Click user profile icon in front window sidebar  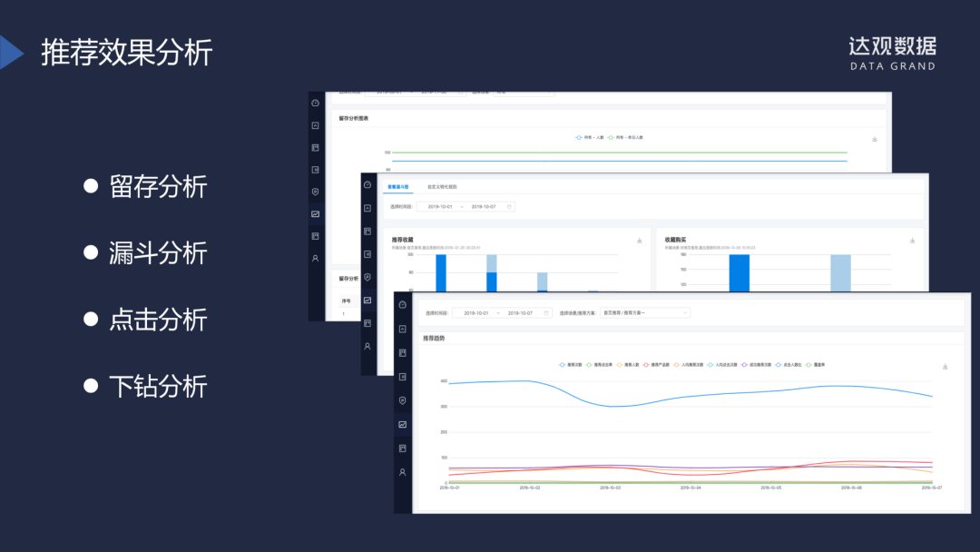click(x=403, y=473)
